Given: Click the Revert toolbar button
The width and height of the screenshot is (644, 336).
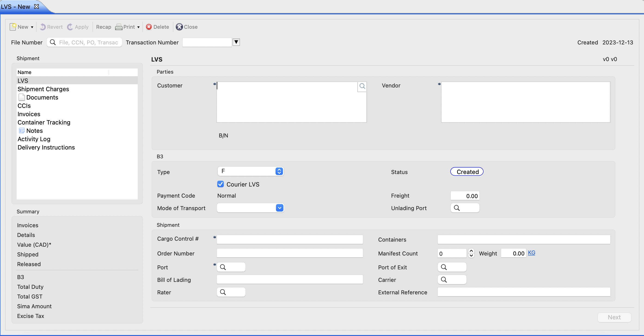Looking at the screenshot, I should 51,27.
